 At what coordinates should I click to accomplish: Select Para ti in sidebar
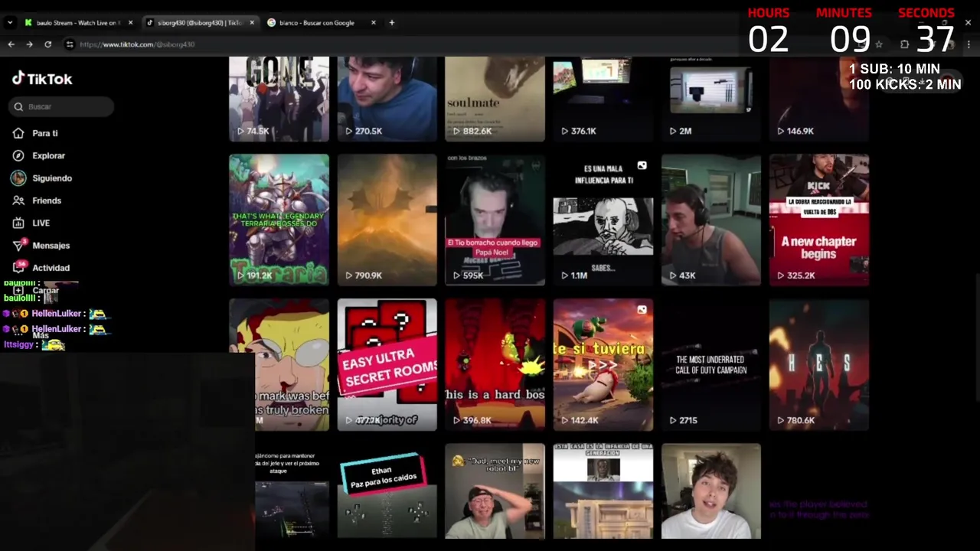tap(45, 133)
